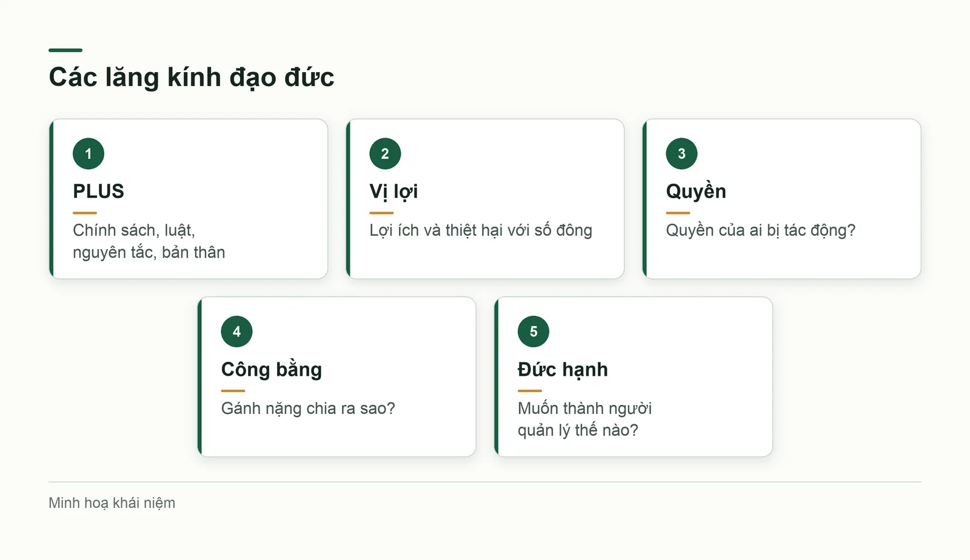
Task: Click the text 'Gánh nặng chia ra sao?'
Action: (308, 408)
